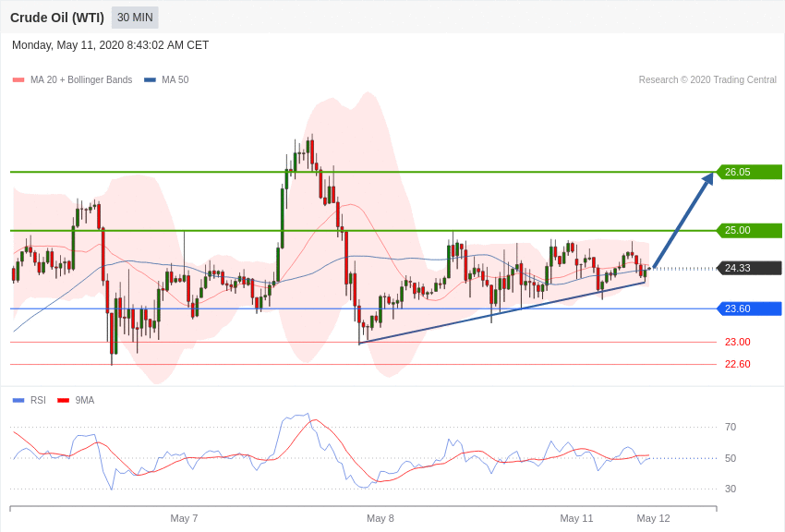The width and height of the screenshot is (785, 532).
Task: Click the May 7 date axis label
Action: point(184,518)
